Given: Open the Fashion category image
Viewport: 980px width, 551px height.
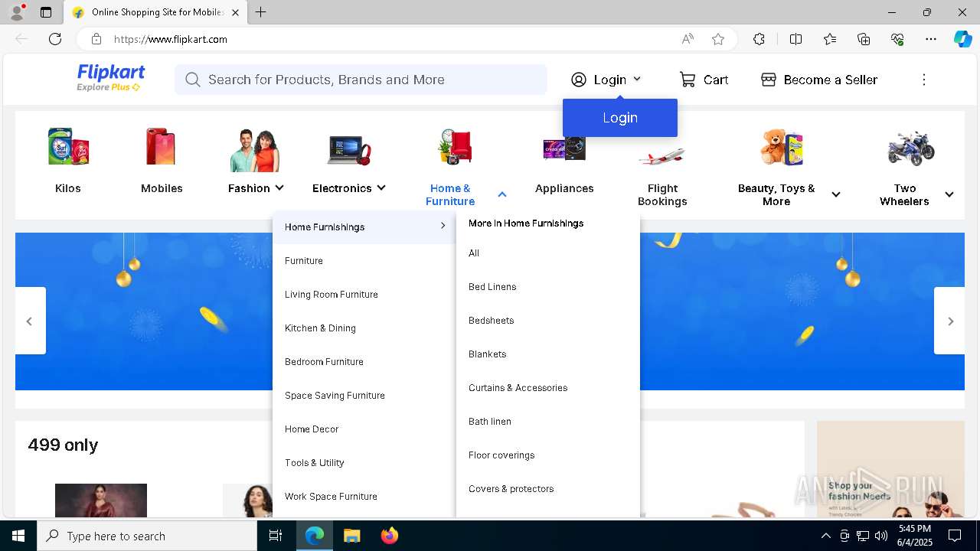Looking at the screenshot, I should coord(255,149).
